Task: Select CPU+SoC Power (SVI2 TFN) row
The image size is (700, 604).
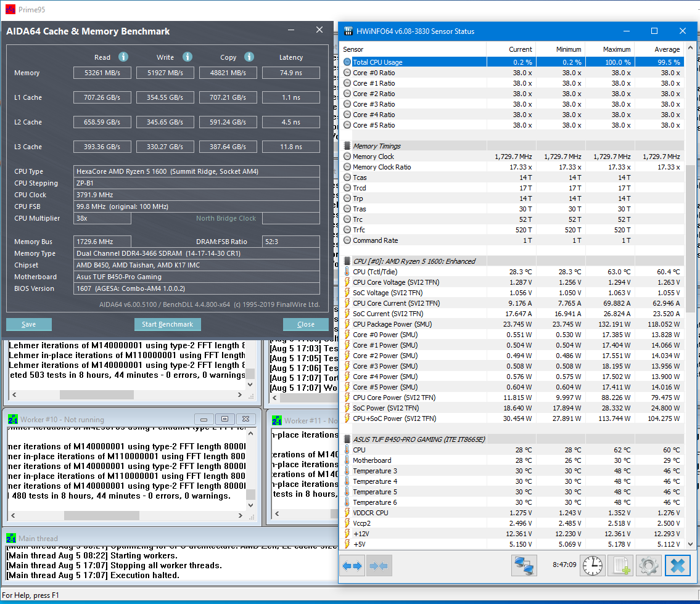Action: point(513,418)
